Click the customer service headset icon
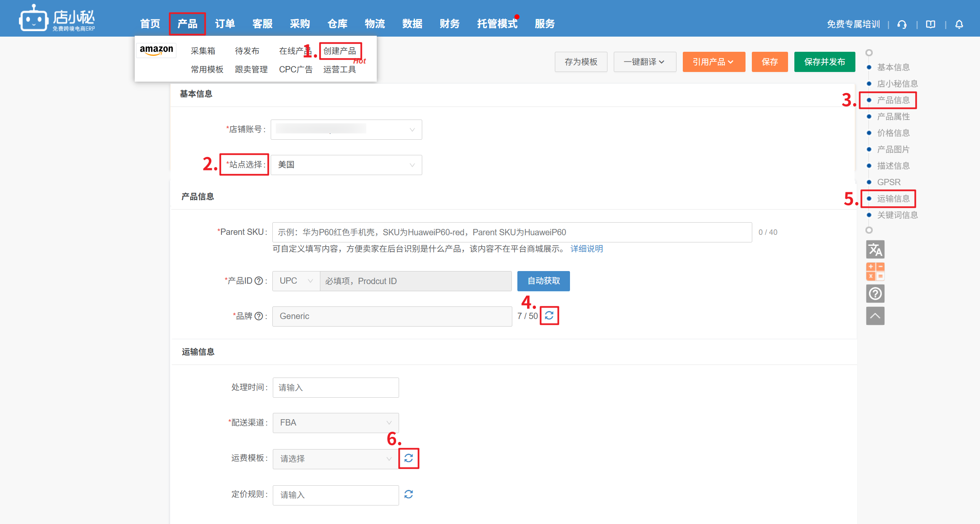 pyautogui.click(x=902, y=24)
